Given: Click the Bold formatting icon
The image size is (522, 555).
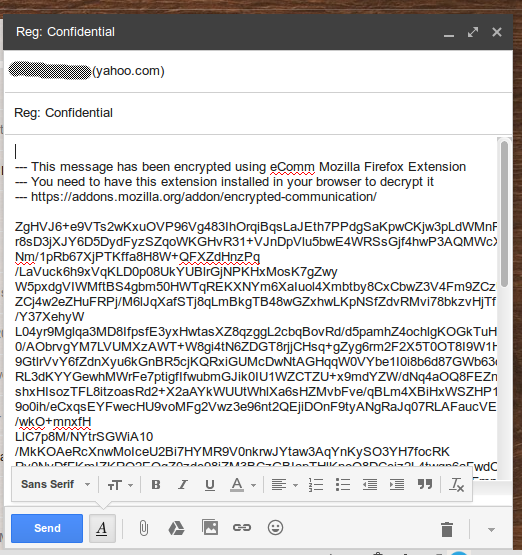Looking at the screenshot, I should pyautogui.click(x=156, y=485).
